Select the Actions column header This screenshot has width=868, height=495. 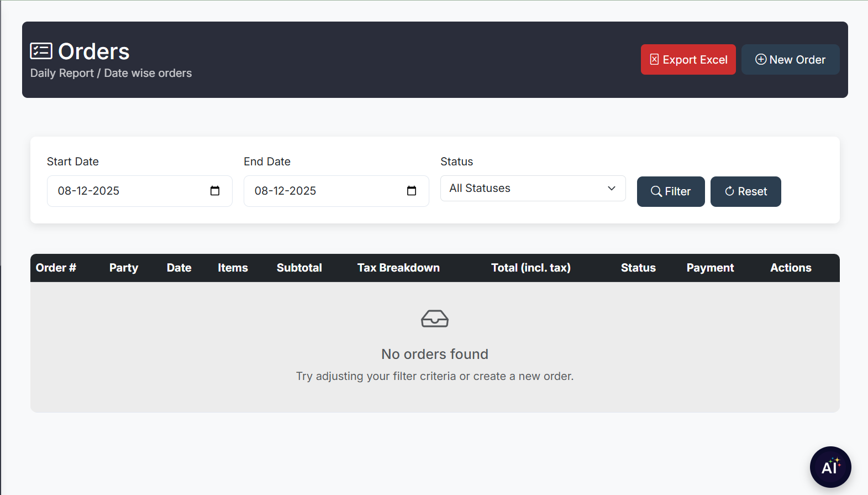791,268
